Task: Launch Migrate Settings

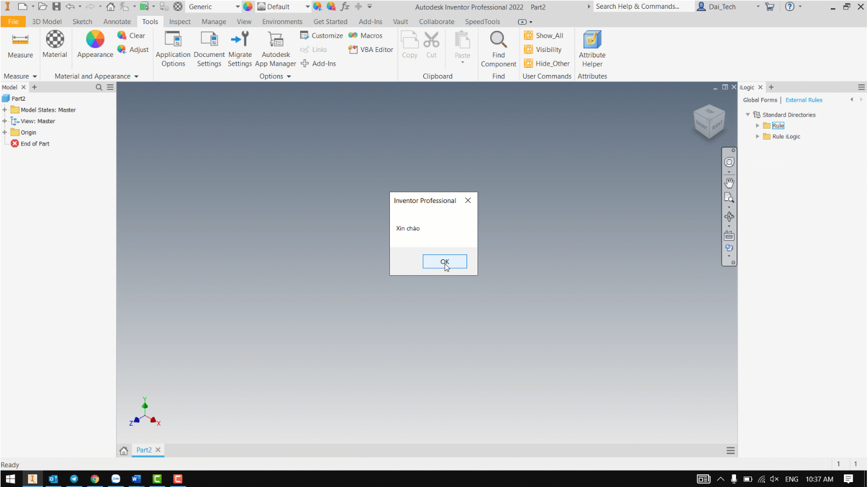Action: point(240,49)
